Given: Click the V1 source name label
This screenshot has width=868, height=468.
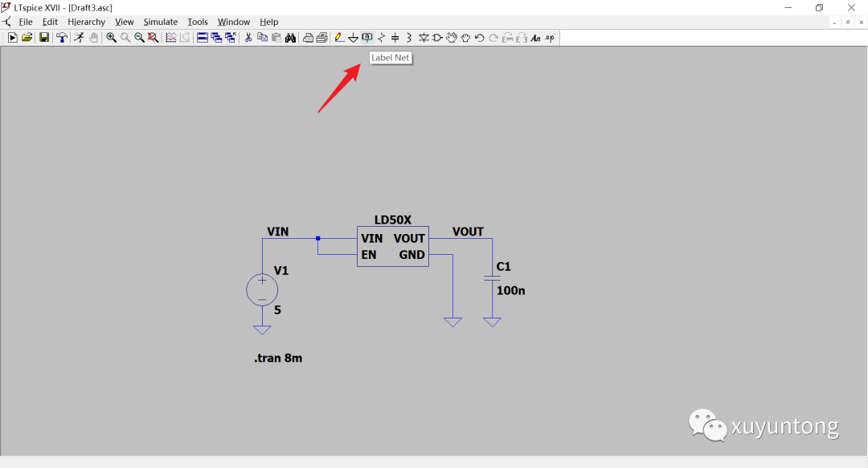Looking at the screenshot, I should 281,271.
